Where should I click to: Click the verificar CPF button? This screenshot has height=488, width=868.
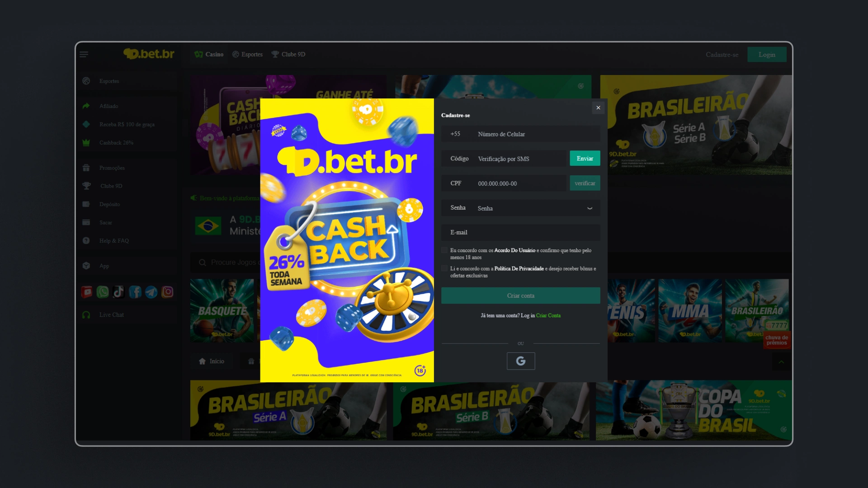[585, 183]
